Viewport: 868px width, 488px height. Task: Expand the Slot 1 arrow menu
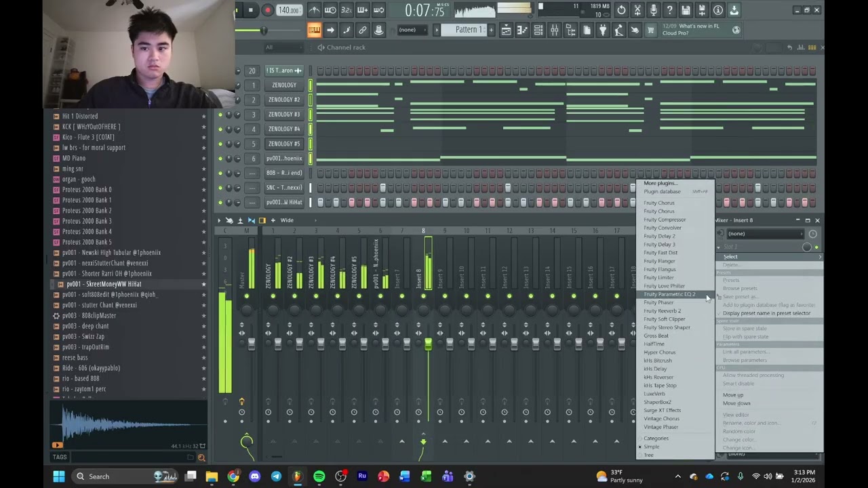pyautogui.click(x=719, y=247)
